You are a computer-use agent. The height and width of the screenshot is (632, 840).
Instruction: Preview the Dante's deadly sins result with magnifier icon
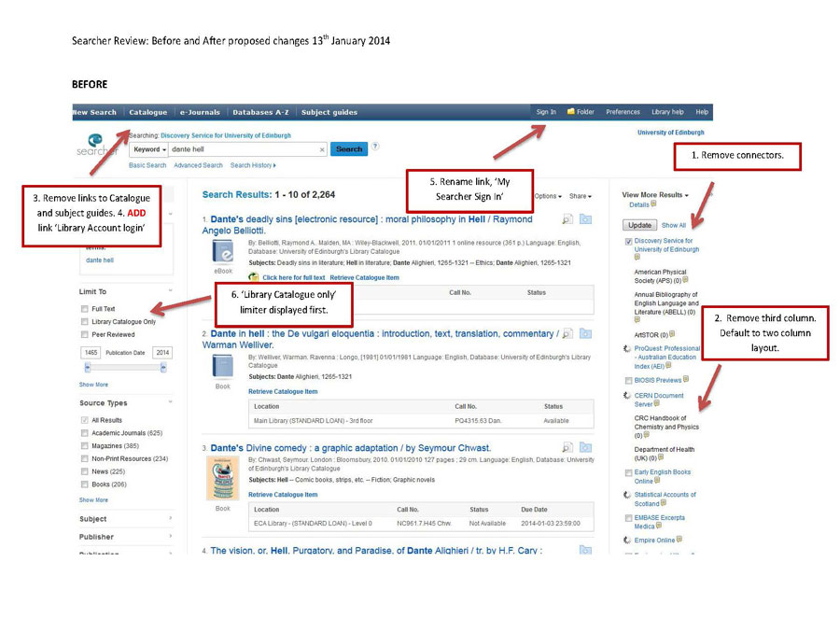567,219
